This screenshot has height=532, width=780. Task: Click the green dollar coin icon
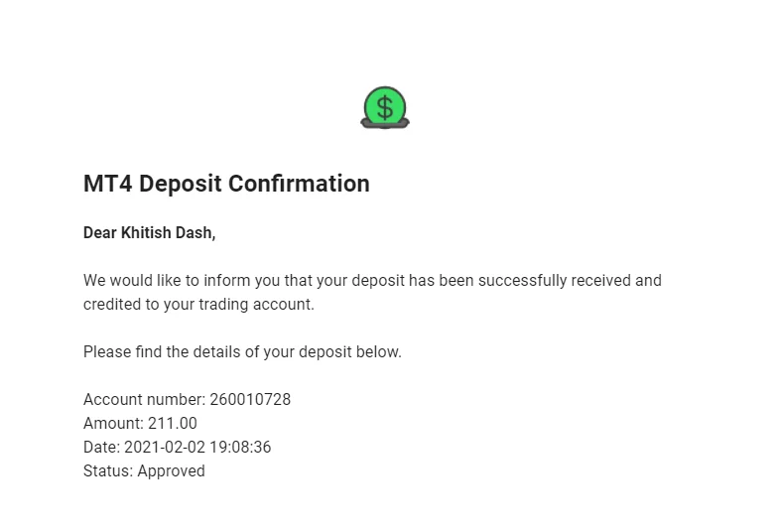tap(384, 106)
